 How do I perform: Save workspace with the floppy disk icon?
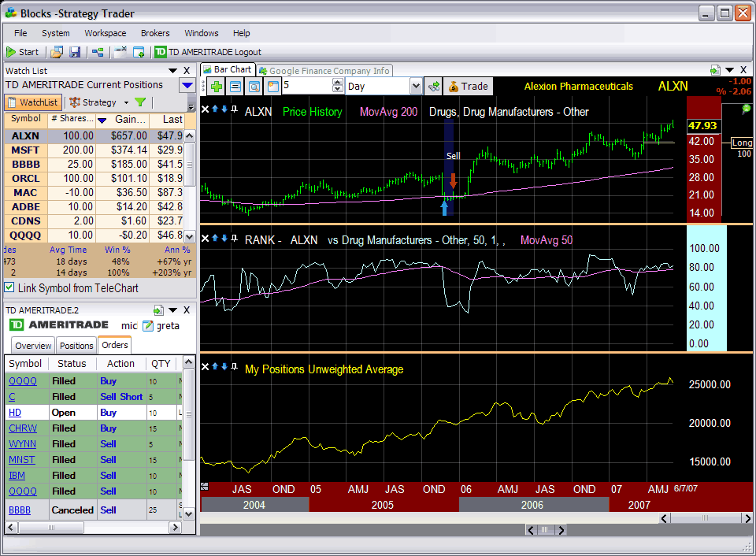click(x=75, y=52)
